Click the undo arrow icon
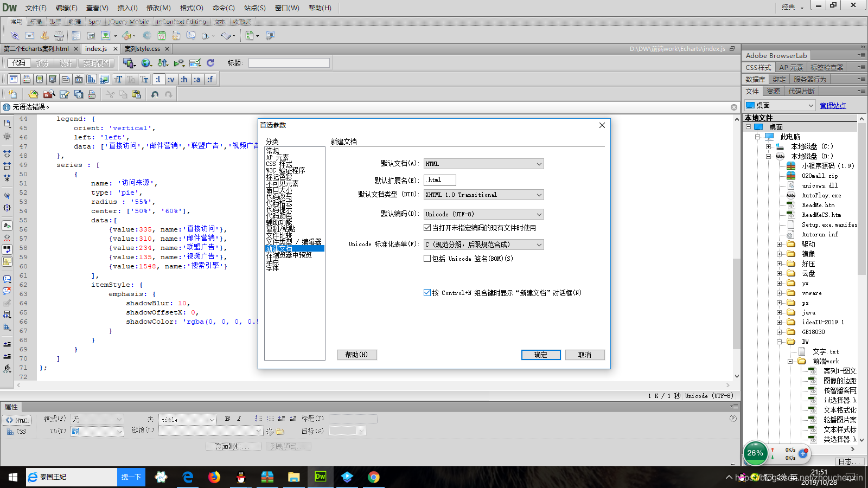Viewport: 868px width, 488px height. click(155, 94)
